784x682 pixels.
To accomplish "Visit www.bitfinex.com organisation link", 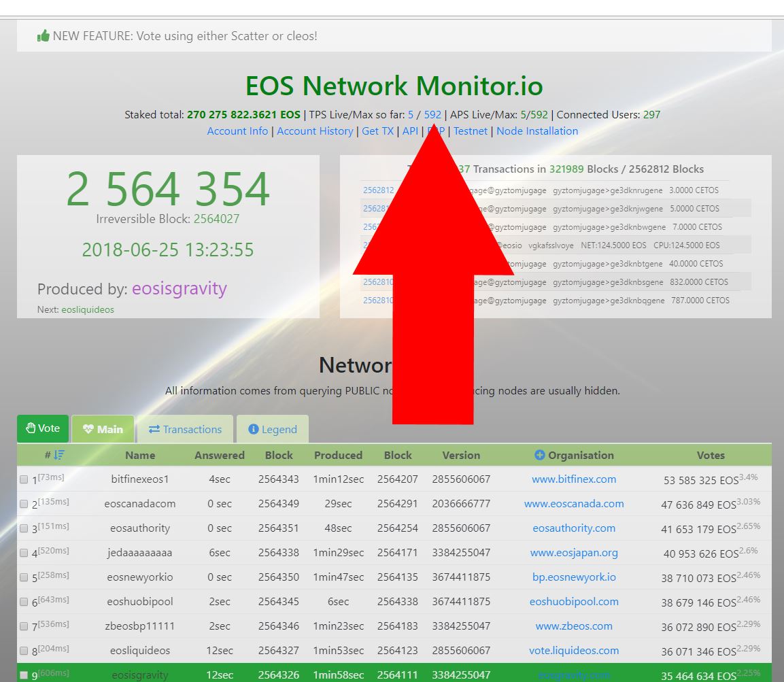I will [x=574, y=479].
